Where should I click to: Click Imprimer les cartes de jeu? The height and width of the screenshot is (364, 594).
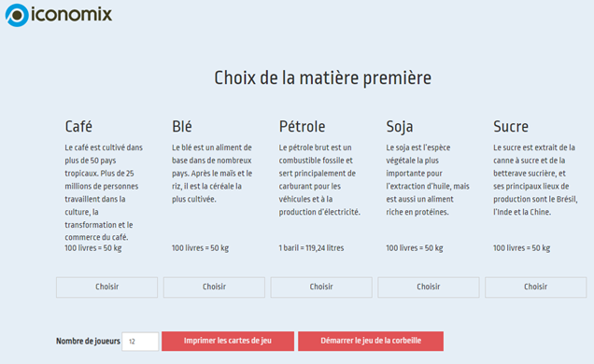(x=228, y=341)
